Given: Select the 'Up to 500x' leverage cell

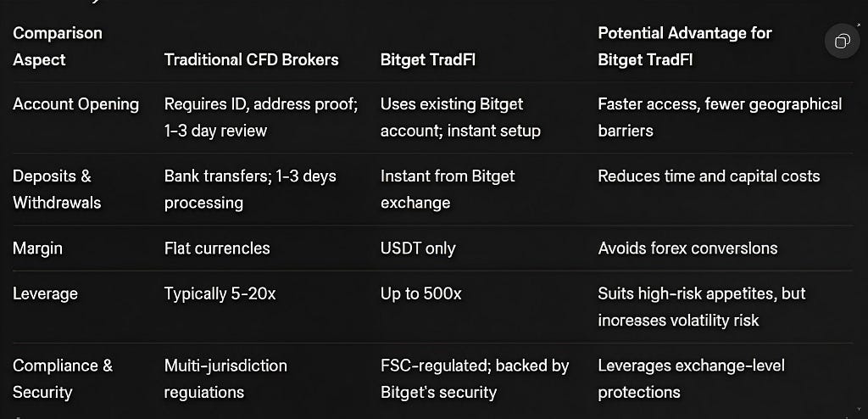Looking at the screenshot, I should click(420, 293).
